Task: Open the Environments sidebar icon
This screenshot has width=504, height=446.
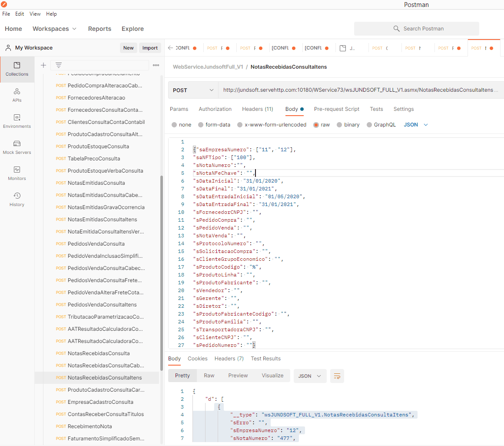Action: tap(17, 121)
